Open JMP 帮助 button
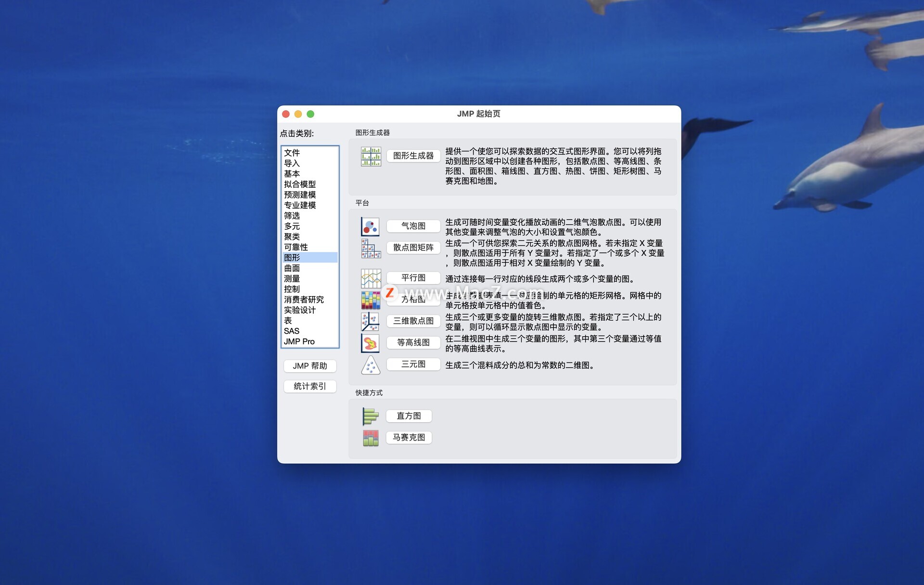The image size is (924, 585). tap(310, 366)
